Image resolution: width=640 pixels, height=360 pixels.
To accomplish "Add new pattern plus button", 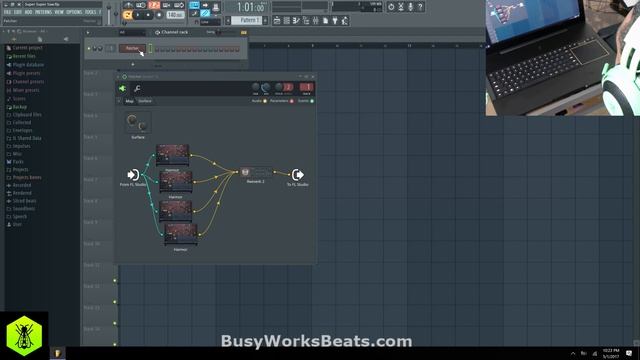I will click(x=265, y=20).
